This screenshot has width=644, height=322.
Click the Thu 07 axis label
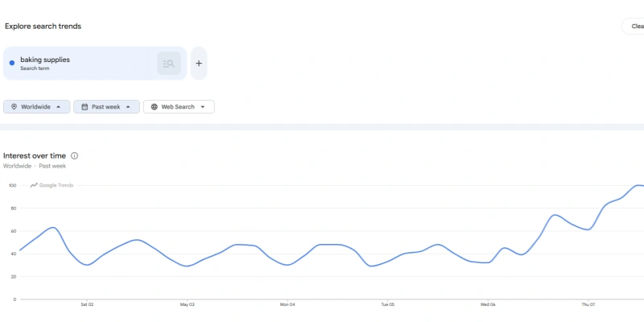tap(588, 305)
